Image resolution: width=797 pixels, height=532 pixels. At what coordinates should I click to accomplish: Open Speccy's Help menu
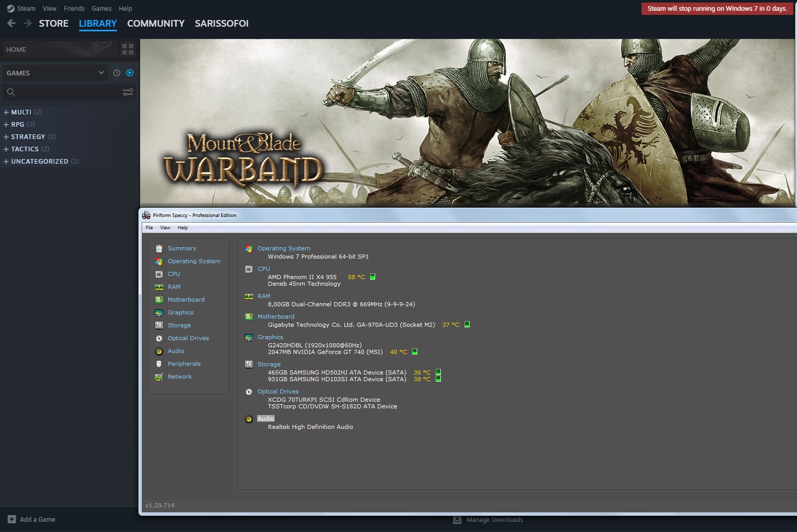tap(183, 228)
